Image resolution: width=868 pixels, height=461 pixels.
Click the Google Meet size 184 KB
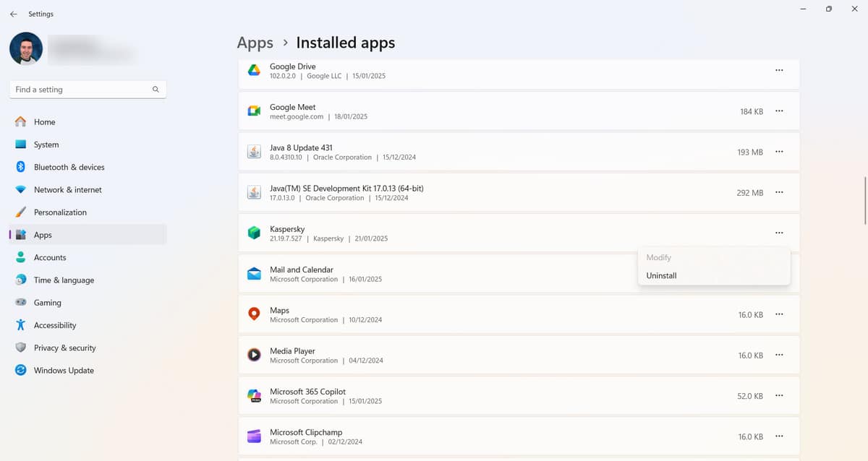point(752,112)
